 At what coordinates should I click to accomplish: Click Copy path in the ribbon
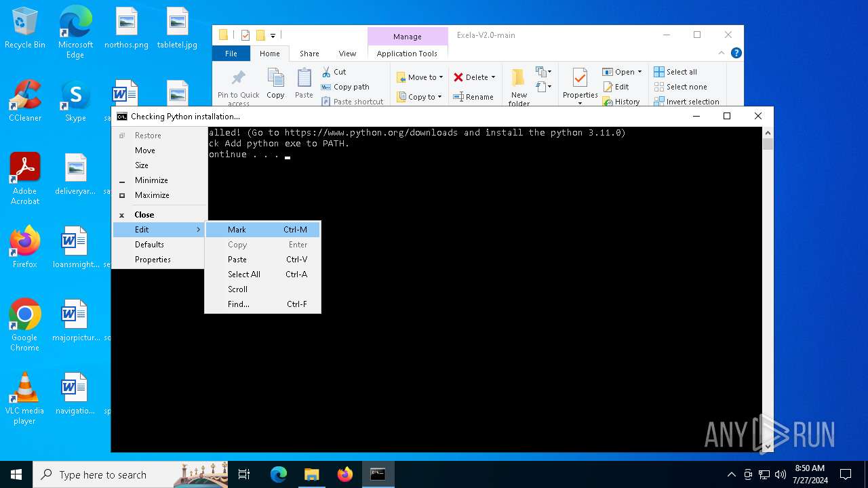pos(346,87)
